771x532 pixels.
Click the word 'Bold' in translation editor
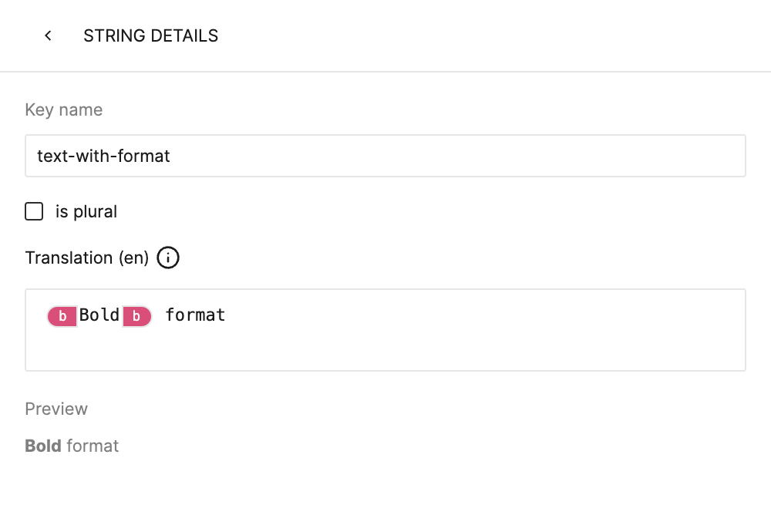99,315
